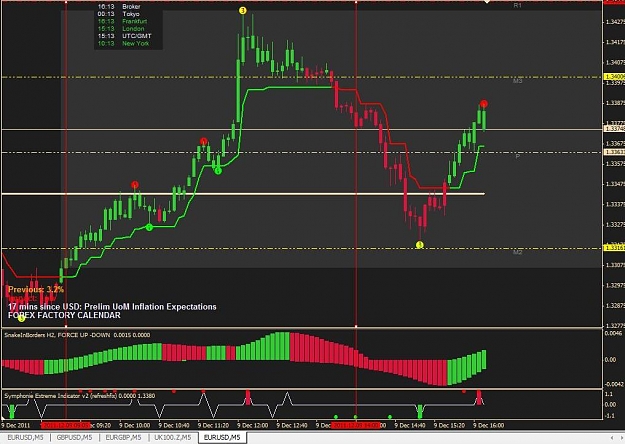Click the '9 Dec 12:00' time axis label
Screen dimensions: 625x444
tap(252, 425)
